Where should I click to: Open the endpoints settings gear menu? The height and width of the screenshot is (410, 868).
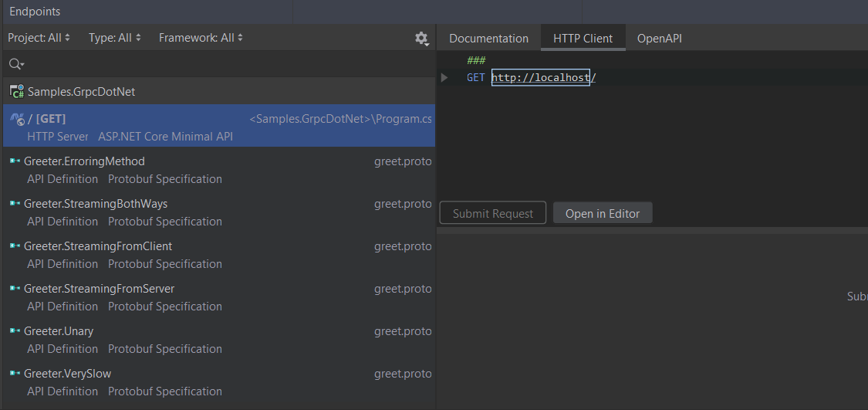[422, 39]
